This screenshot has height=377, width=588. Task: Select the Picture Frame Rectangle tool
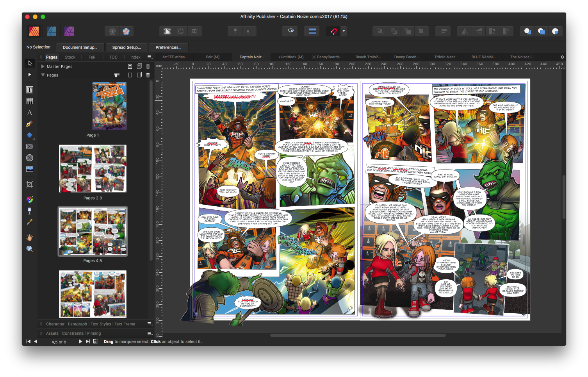click(x=30, y=147)
